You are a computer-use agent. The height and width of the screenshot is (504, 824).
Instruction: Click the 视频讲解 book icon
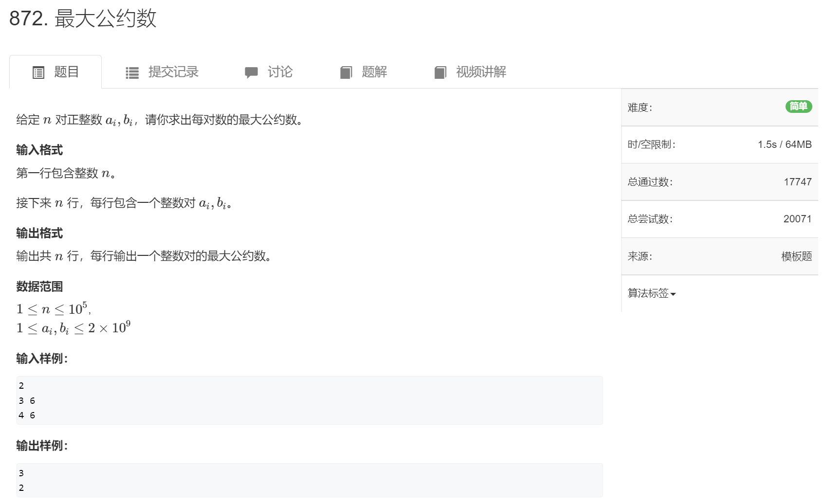[x=440, y=72]
